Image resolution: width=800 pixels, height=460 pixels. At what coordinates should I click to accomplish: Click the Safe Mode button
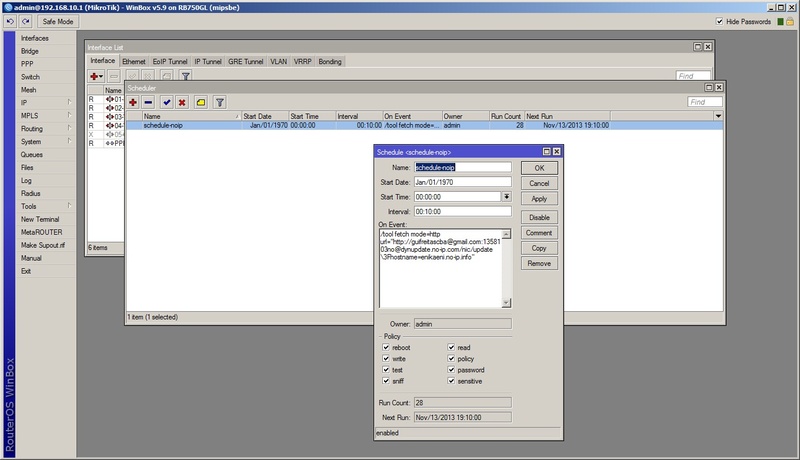(58, 21)
